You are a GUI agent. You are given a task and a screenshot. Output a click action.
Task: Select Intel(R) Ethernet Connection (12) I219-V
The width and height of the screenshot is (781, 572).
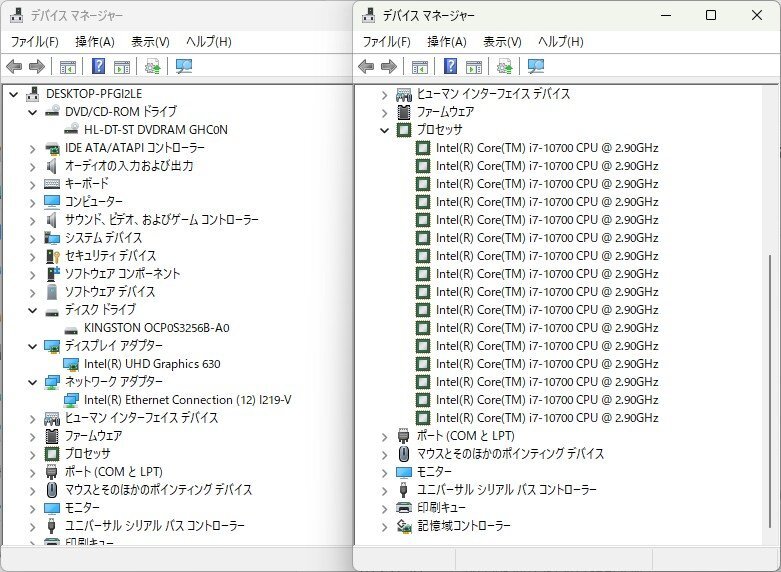coord(187,400)
